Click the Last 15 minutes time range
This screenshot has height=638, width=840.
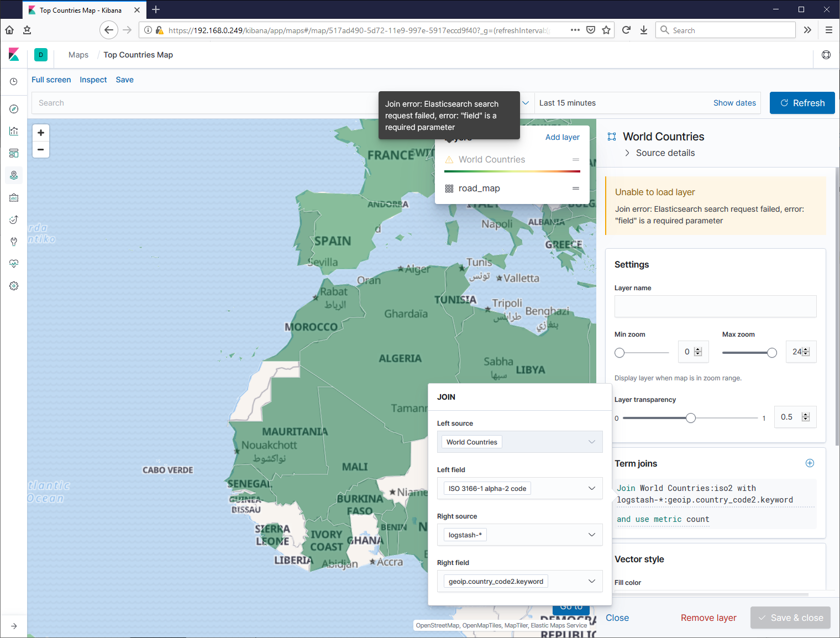pyautogui.click(x=568, y=103)
